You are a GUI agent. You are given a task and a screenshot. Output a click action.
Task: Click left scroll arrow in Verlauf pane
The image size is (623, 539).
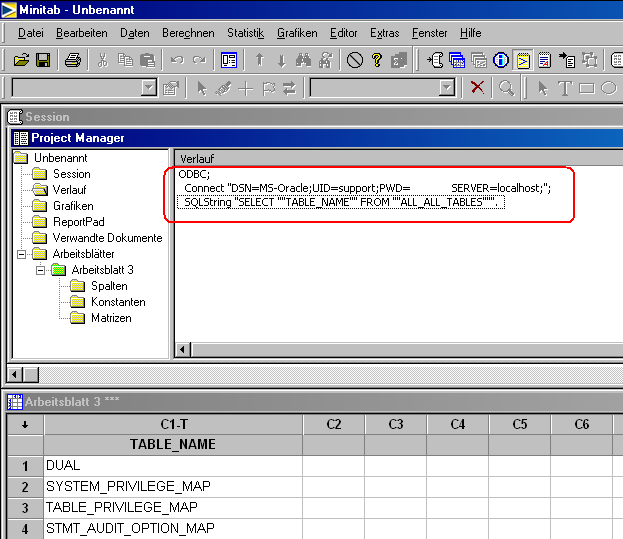182,350
